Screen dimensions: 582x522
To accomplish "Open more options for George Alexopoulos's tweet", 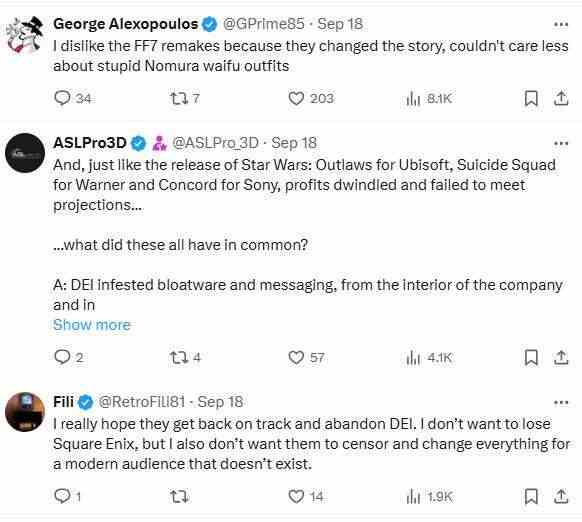I will point(561,25).
